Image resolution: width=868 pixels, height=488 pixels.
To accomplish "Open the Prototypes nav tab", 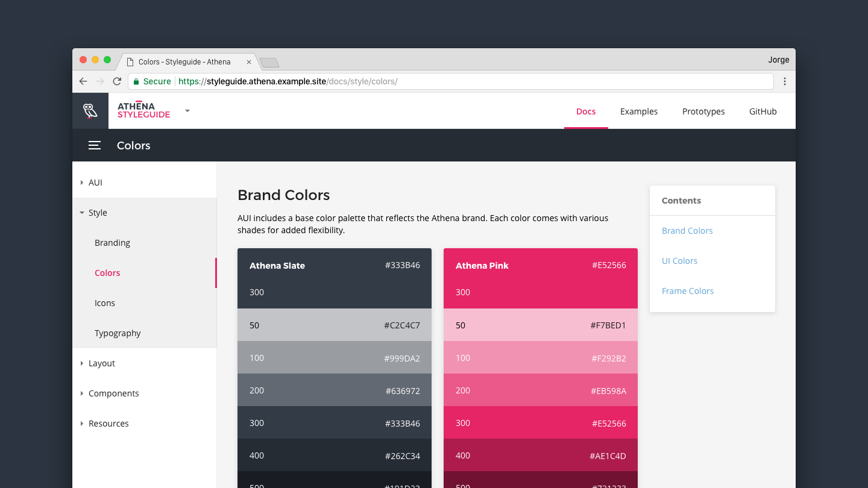I will point(703,111).
